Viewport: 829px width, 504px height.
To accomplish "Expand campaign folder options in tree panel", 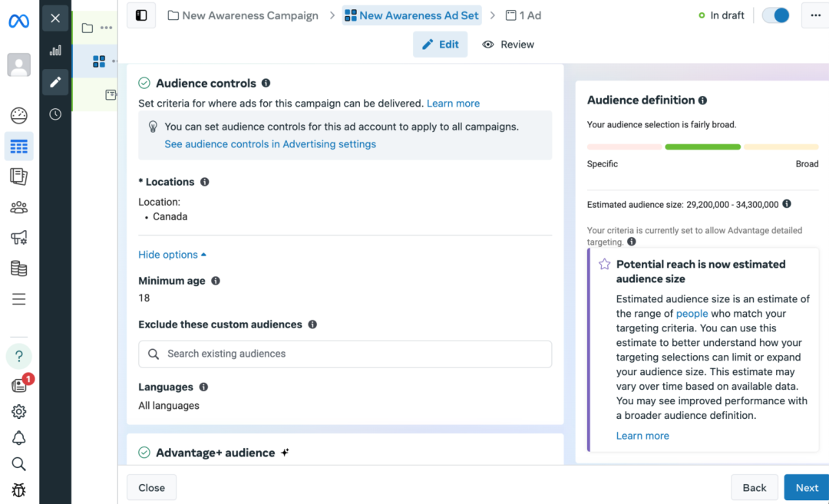I will click(106, 28).
